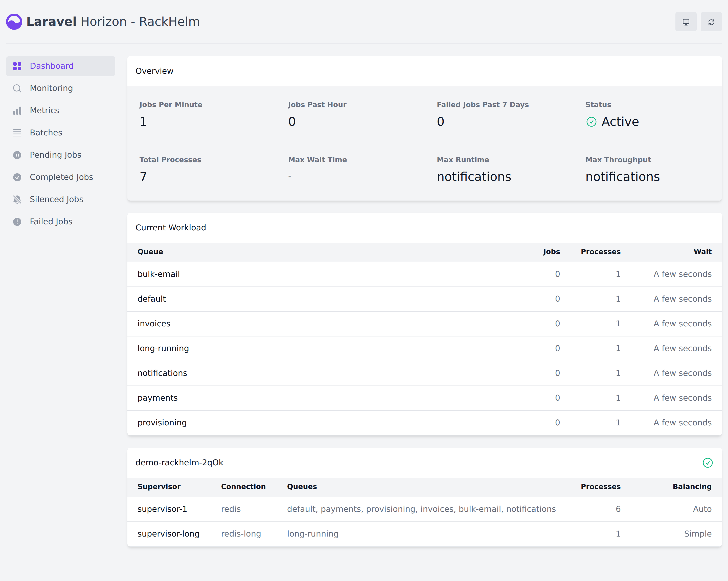Image resolution: width=728 pixels, height=581 pixels.
Task: Navigate to Batches
Action: pyautogui.click(x=60, y=133)
